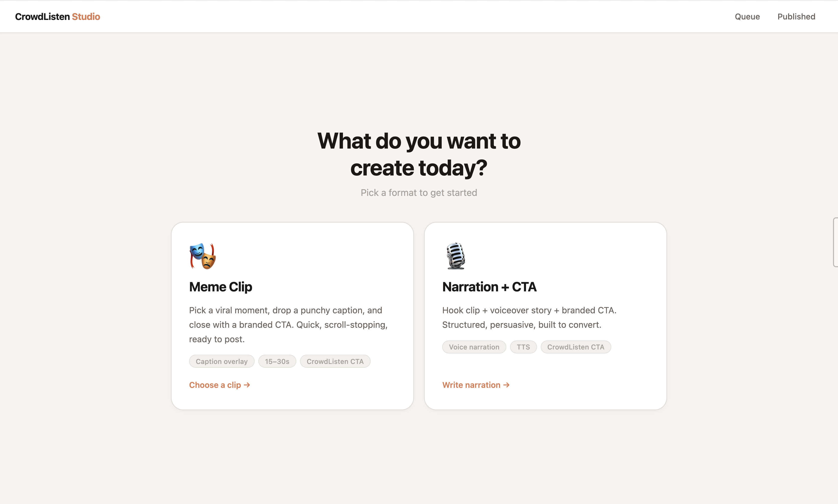Click the Meme Clip description text
The width and height of the screenshot is (838, 504).
288,325
